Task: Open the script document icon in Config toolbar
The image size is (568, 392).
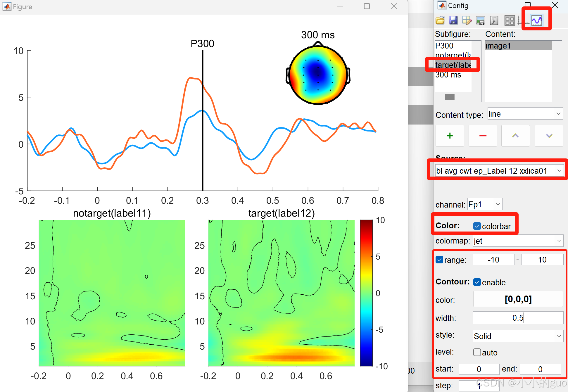Action: pyautogui.click(x=494, y=20)
